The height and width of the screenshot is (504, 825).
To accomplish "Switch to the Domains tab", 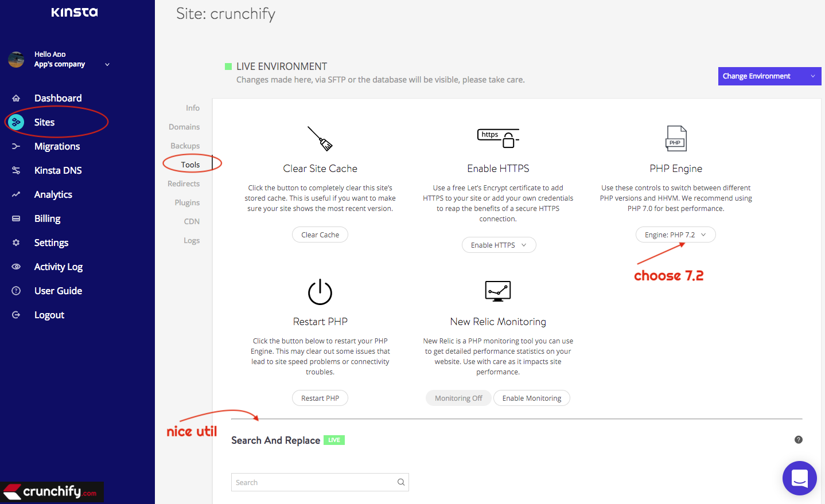I will (184, 127).
